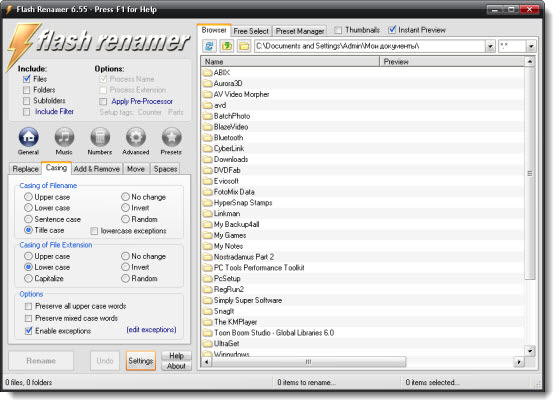This screenshot has height=407, width=560.
Task: Click the horizontal scrollbar thumb
Action: pyautogui.click(x=309, y=362)
